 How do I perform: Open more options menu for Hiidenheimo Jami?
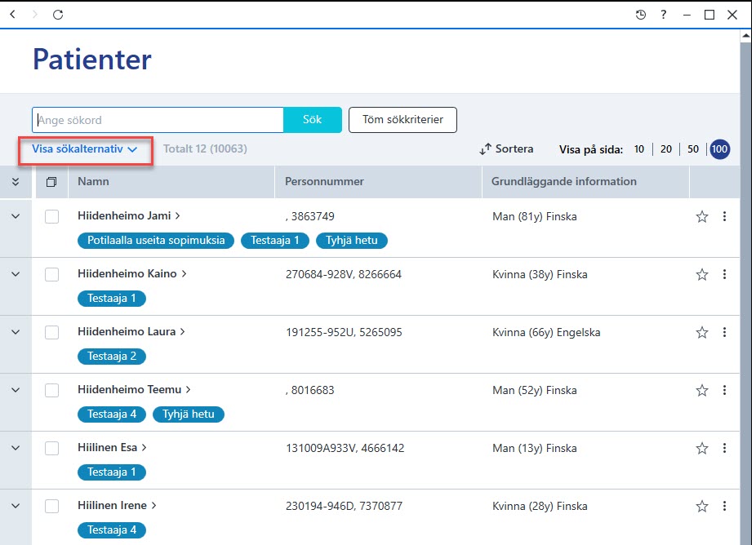point(724,216)
